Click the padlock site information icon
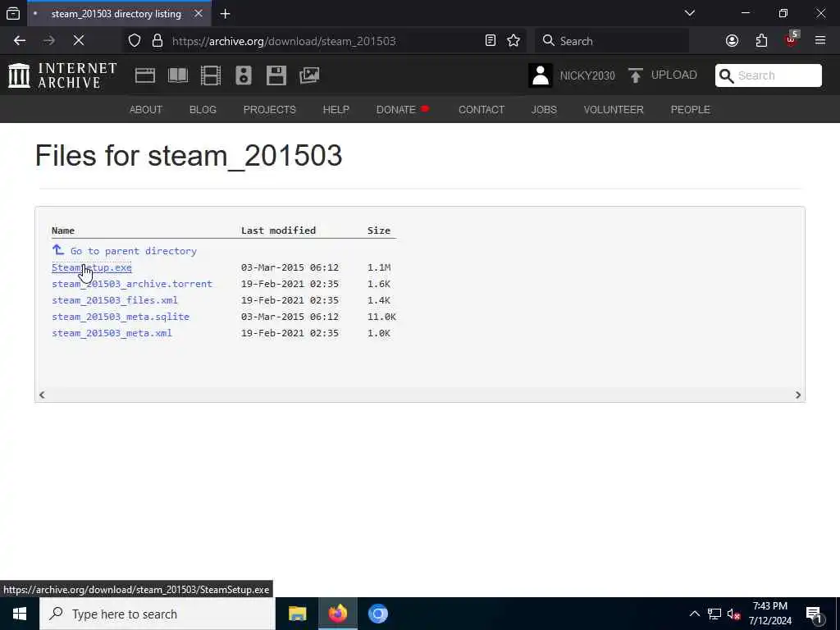Screen dimensions: 840x630 (x=157, y=41)
